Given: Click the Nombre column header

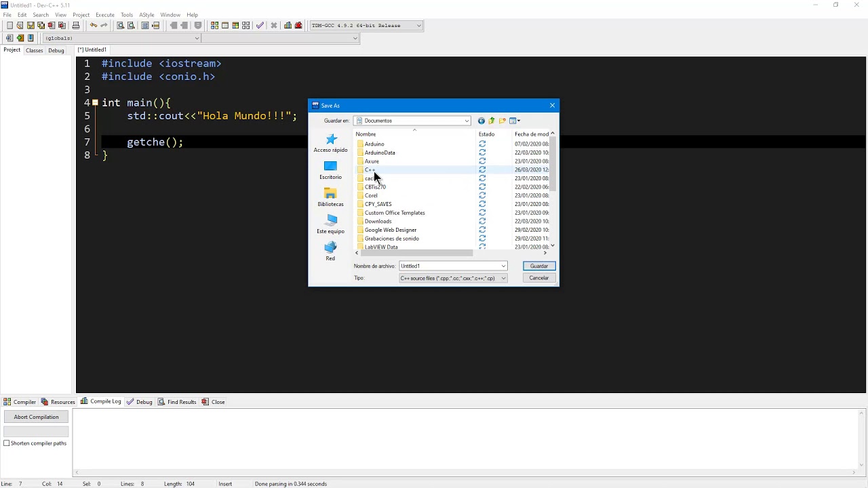Looking at the screenshot, I should 415,134.
